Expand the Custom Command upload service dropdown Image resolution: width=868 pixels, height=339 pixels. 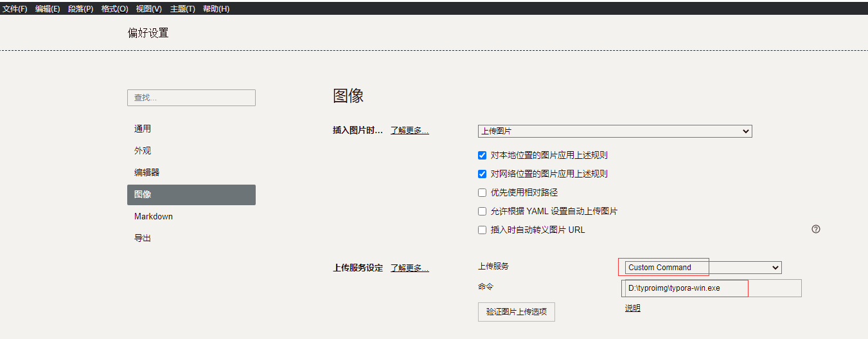[703, 268]
